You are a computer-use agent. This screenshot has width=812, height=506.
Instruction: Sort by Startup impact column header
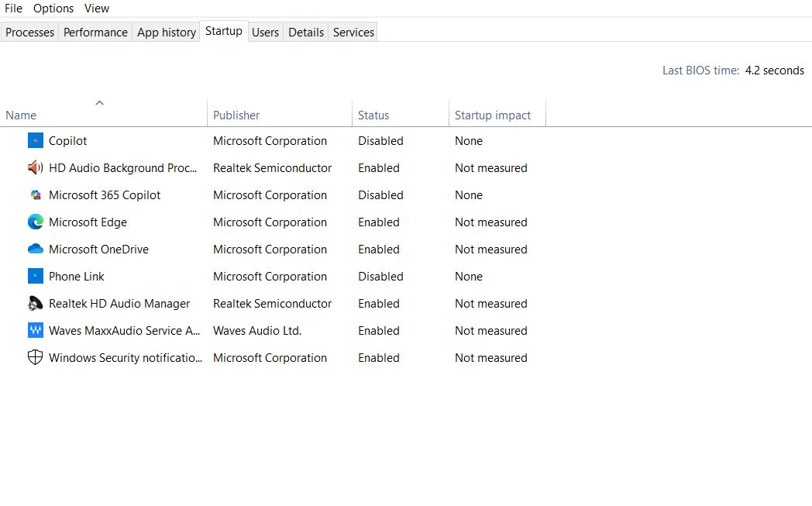pos(493,115)
